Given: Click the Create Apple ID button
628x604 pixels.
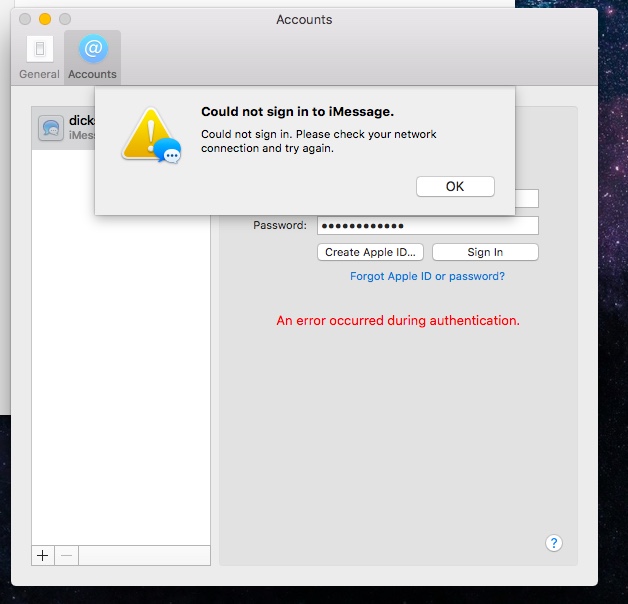Looking at the screenshot, I should [370, 252].
